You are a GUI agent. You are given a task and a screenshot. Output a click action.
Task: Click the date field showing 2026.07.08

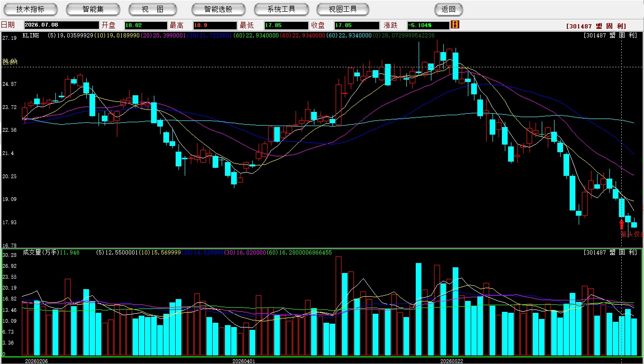pos(61,25)
